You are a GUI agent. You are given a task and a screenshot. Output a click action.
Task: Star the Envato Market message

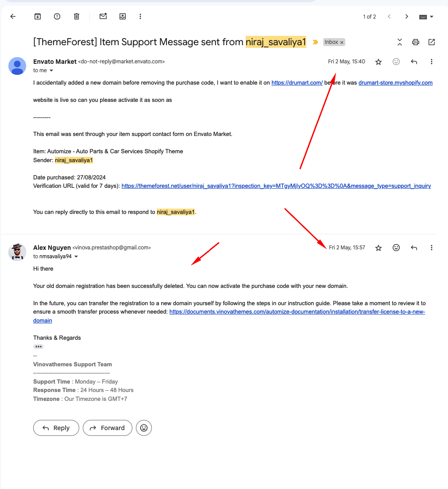tap(378, 62)
